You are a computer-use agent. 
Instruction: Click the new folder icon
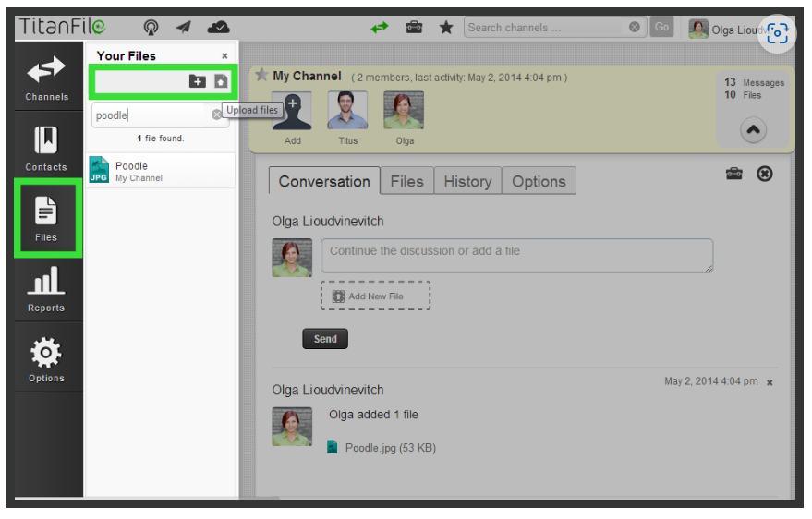click(198, 81)
